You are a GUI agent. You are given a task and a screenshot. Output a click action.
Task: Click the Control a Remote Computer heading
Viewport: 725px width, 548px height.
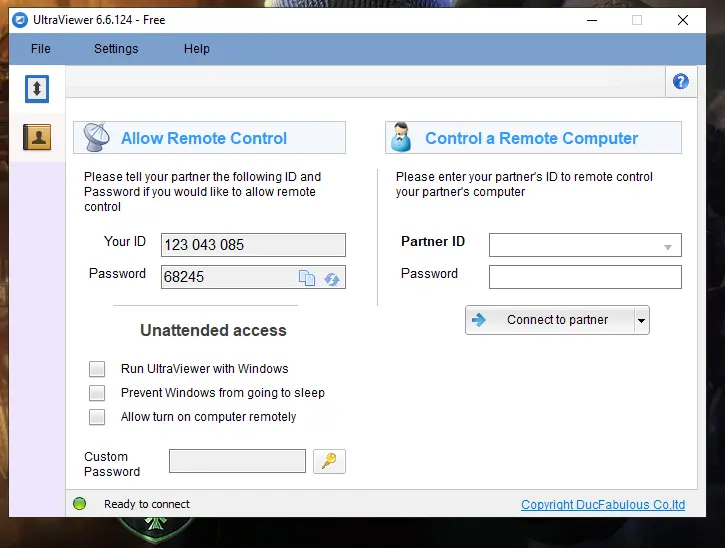tap(531, 138)
